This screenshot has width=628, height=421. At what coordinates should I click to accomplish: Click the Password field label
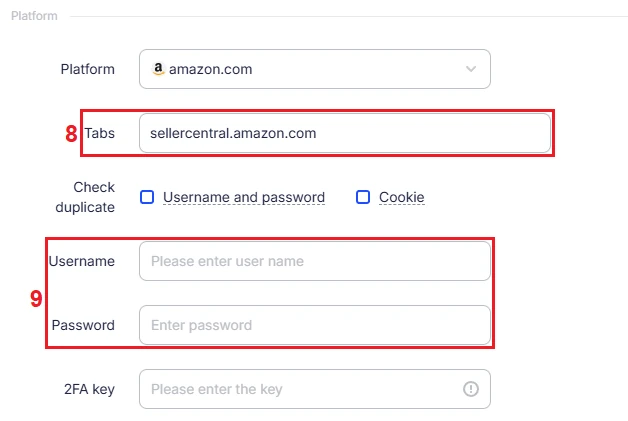(x=83, y=325)
